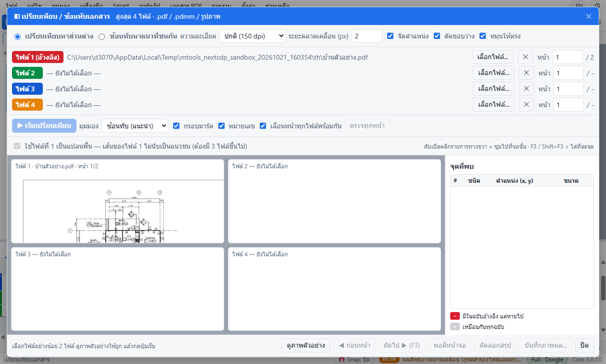Click the red swatch beside มีในฉบับอ้างอิง แต่หายไป
This screenshot has height=364, width=606.
click(455, 316)
